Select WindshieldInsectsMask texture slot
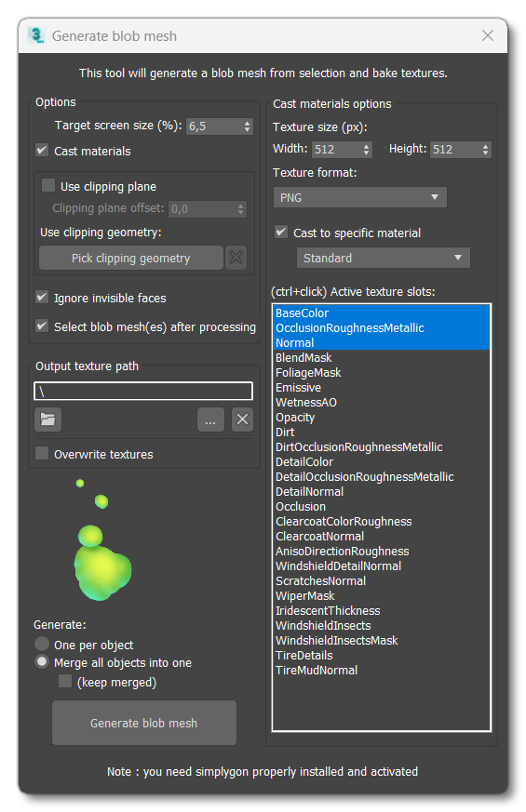 tap(382, 640)
